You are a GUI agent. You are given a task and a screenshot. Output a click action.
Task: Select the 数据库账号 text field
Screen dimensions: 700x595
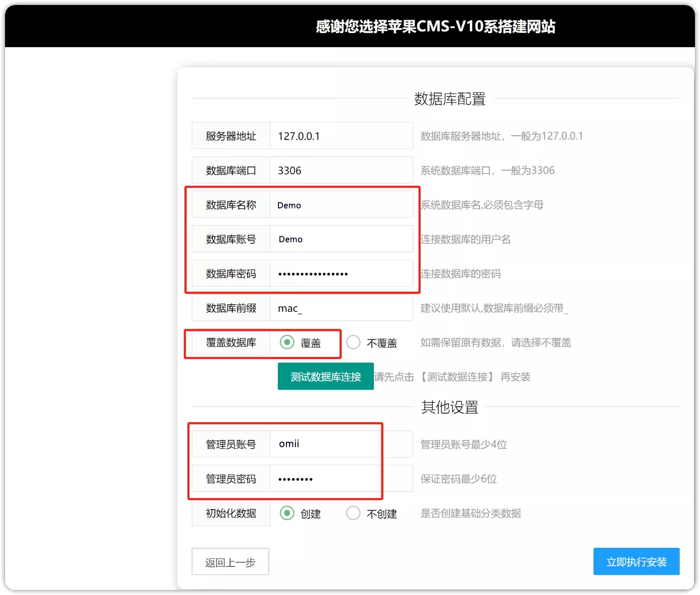click(x=341, y=240)
